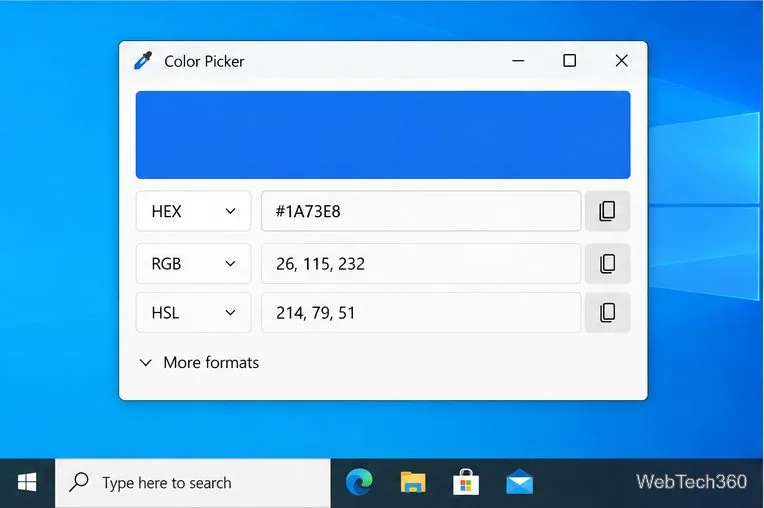
Task: Select the #1A73E8 hex value field
Action: click(x=421, y=211)
